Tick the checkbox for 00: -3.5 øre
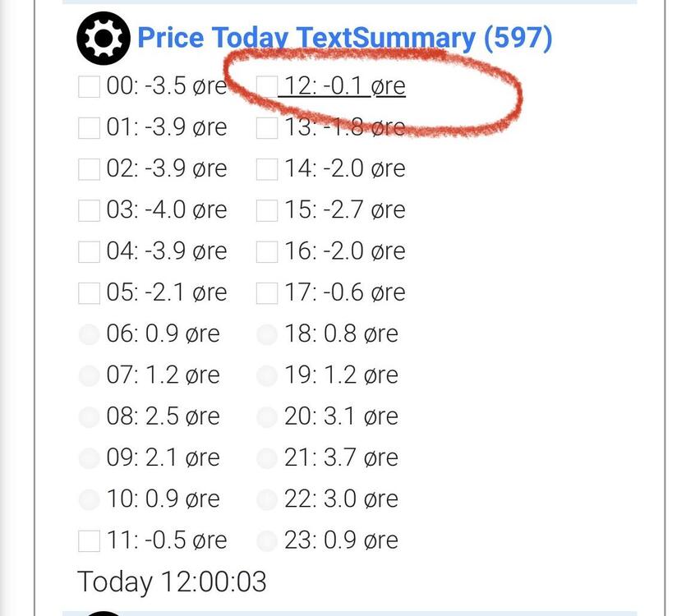The image size is (700, 616). (89, 86)
